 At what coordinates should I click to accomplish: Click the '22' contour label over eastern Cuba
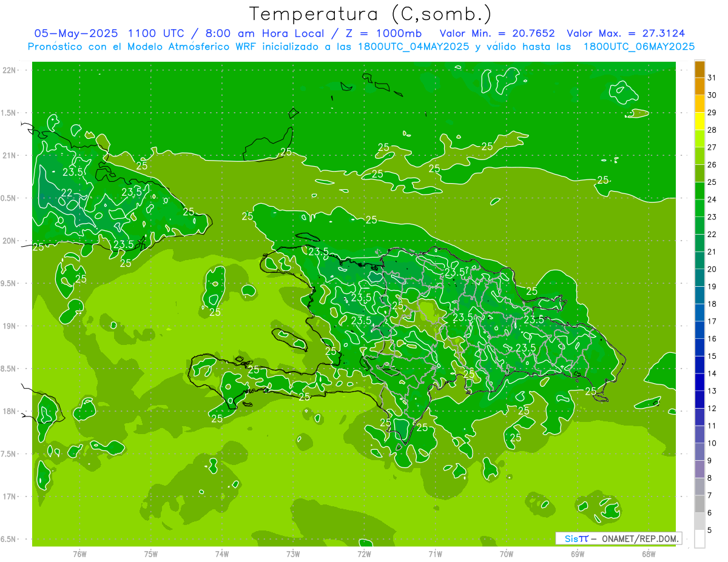point(67,193)
